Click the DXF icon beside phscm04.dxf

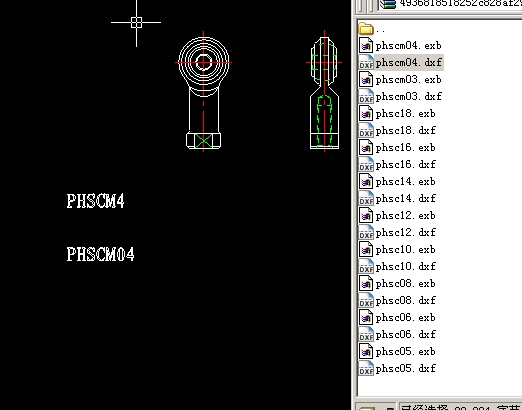[x=366, y=62]
